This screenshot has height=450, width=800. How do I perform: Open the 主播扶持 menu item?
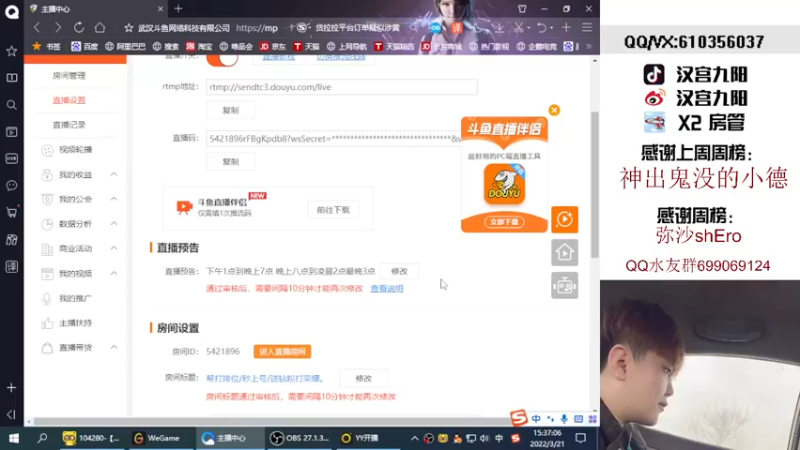(x=75, y=323)
